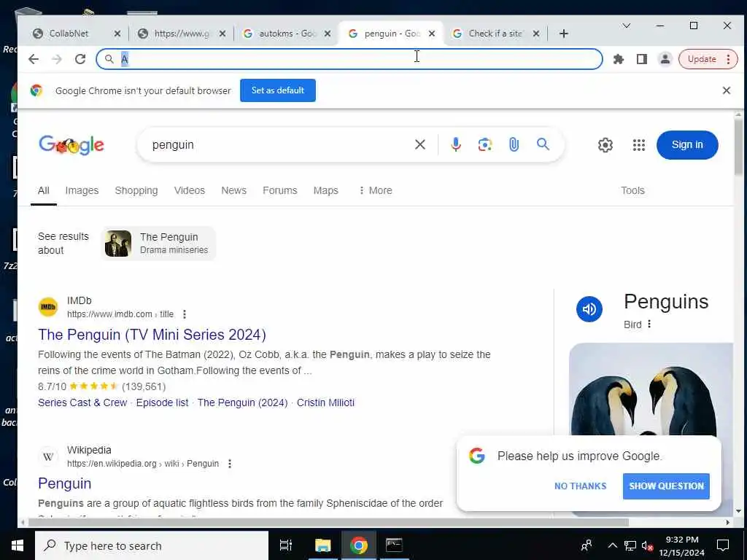Click the Sign in button
This screenshot has width=747, height=560.
click(687, 145)
